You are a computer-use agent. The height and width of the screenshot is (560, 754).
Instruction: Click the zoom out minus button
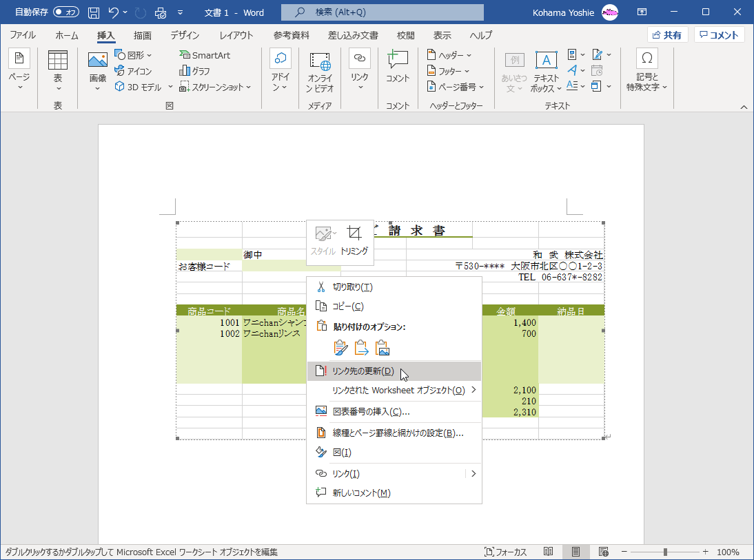[x=624, y=552]
